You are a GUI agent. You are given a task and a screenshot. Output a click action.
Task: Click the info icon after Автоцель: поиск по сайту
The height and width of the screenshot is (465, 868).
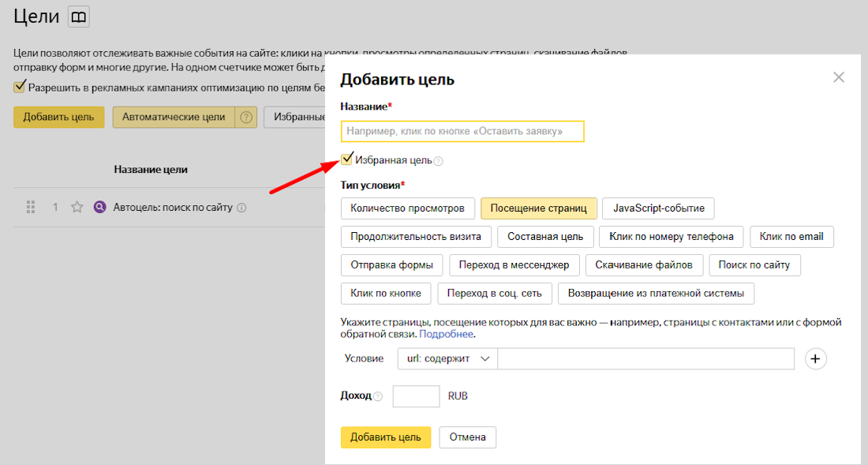[x=242, y=208]
